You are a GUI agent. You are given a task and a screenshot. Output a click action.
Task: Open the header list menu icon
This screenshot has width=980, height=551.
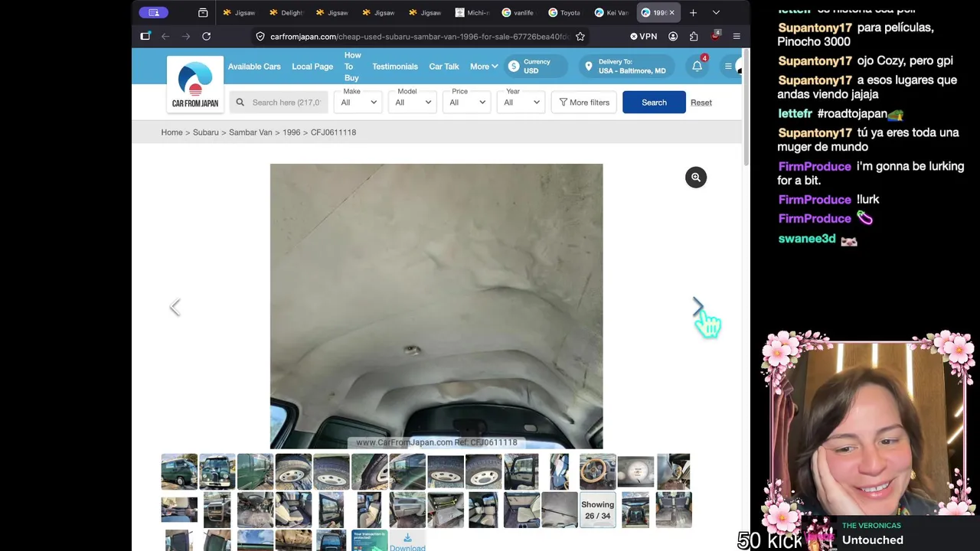[728, 67]
